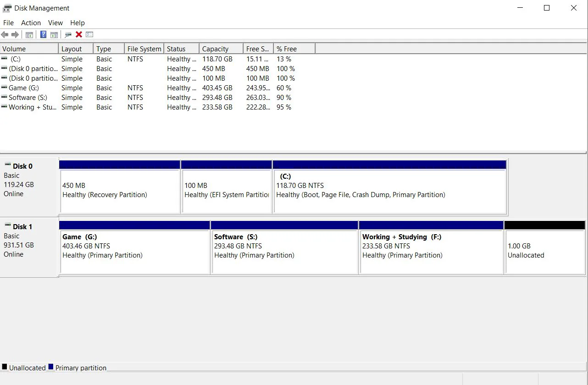Click the Forward arrow toolbar icon
This screenshot has height=385, width=588.
tap(15, 35)
